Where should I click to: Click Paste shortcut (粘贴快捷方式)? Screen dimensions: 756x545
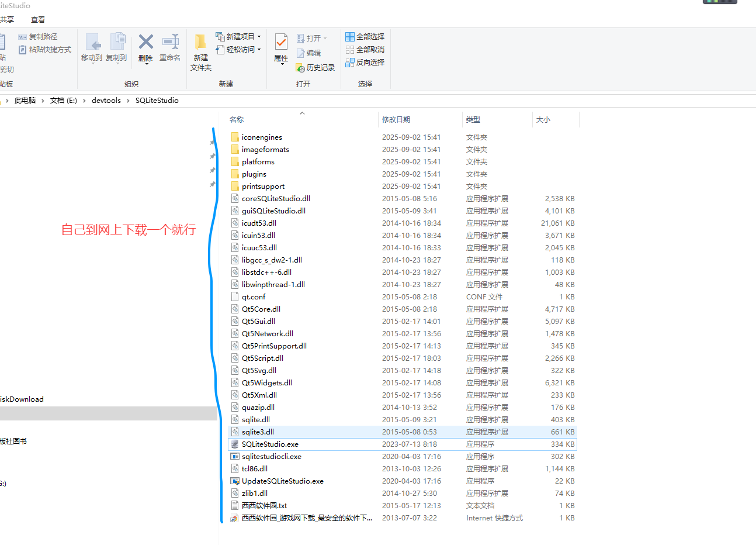coord(44,50)
